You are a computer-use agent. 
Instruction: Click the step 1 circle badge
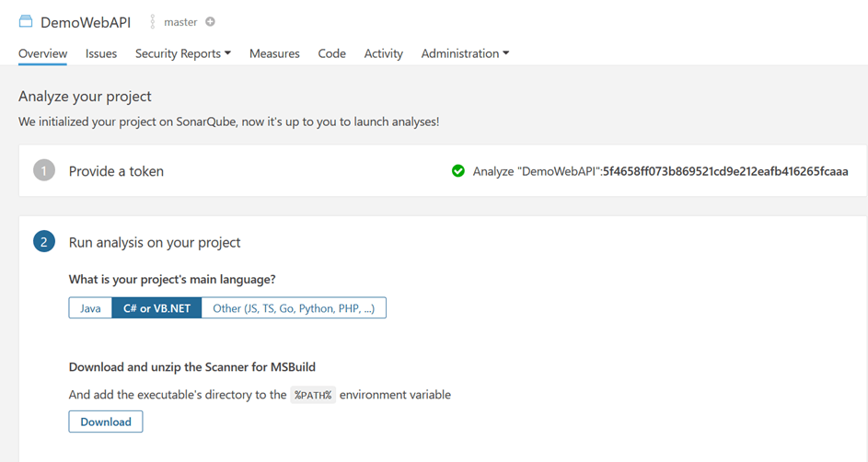[x=44, y=170]
